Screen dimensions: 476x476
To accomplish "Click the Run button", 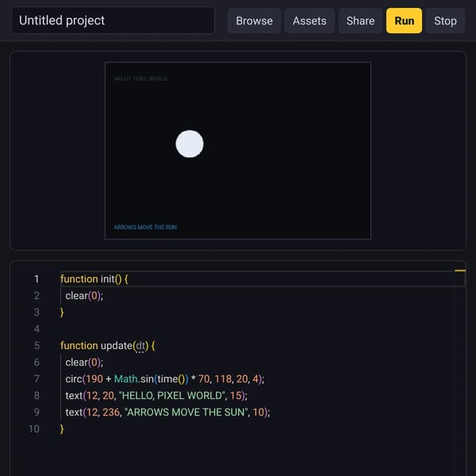I will (x=404, y=21).
